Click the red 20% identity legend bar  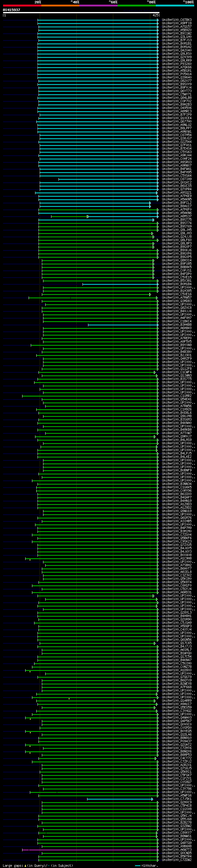tap(22, 6)
